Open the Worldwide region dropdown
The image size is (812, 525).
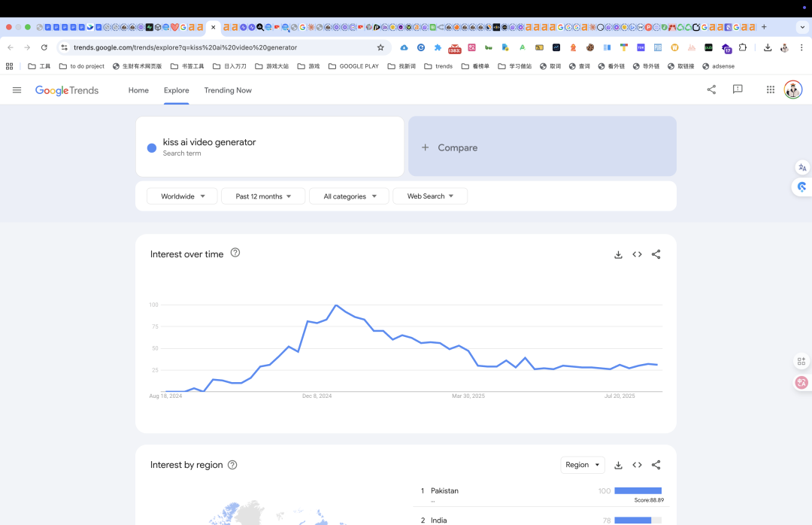click(x=182, y=196)
